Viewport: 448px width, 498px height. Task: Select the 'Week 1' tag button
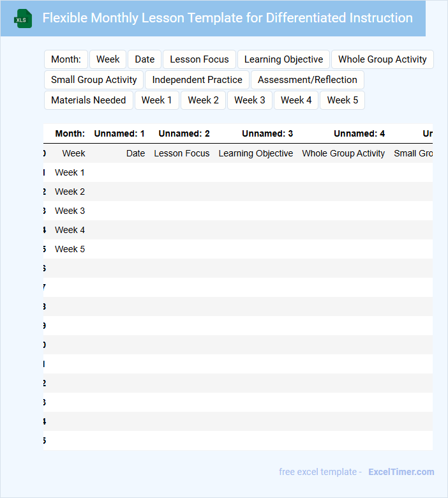coord(157,100)
